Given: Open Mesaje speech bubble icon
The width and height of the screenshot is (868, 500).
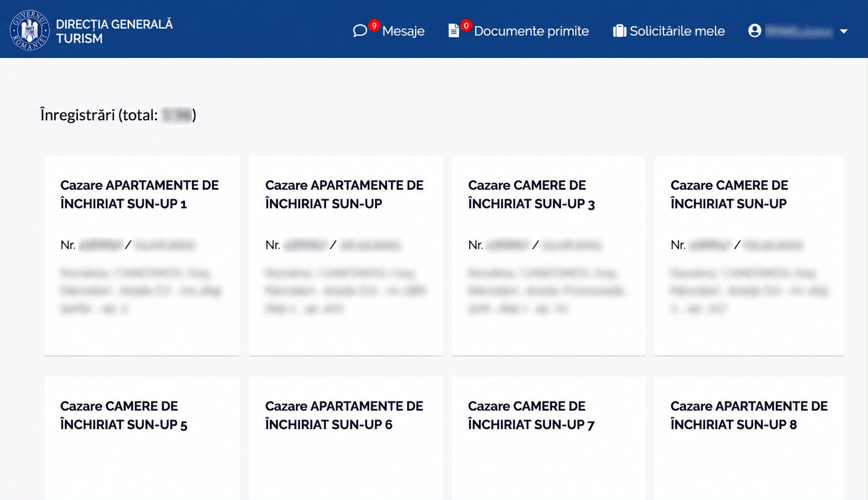Looking at the screenshot, I should click(x=360, y=31).
